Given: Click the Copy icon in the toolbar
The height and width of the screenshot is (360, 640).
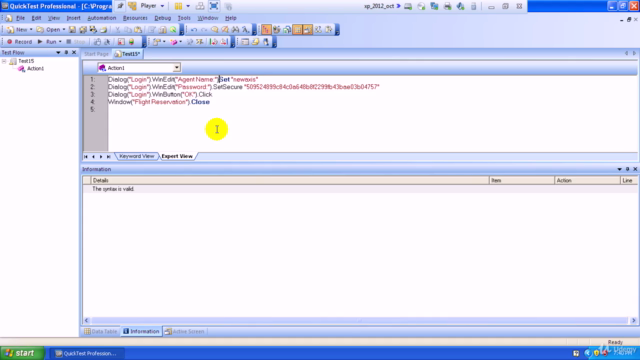Looking at the screenshot, I should [128, 29].
